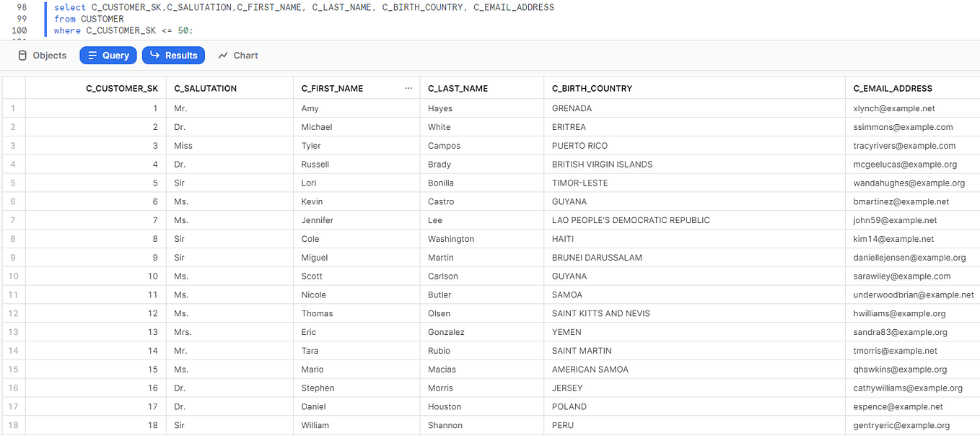The width and height of the screenshot is (980, 436).
Task: Click the cell 'PERU'
Action: [x=563, y=426]
